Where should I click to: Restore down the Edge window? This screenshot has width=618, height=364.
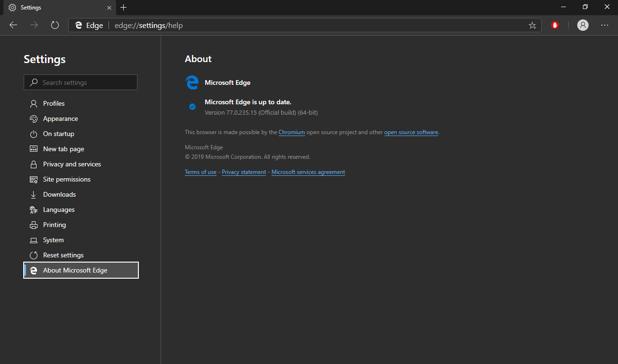point(585,7)
